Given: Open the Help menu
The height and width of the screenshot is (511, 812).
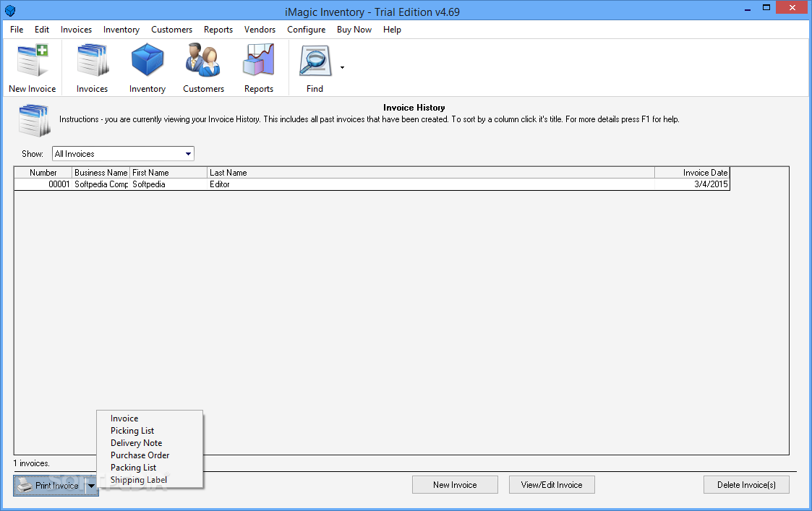Looking at the screenshot, I should pos(392,30).
